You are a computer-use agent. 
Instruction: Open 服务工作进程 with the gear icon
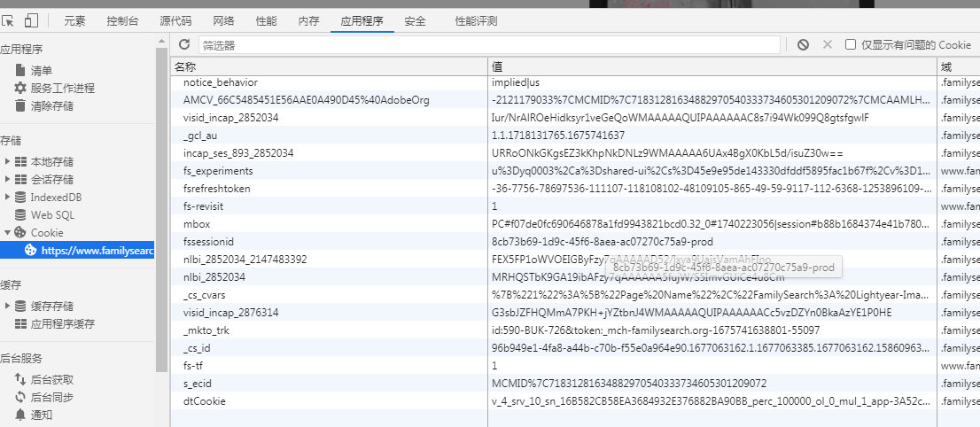pos(62,88)
